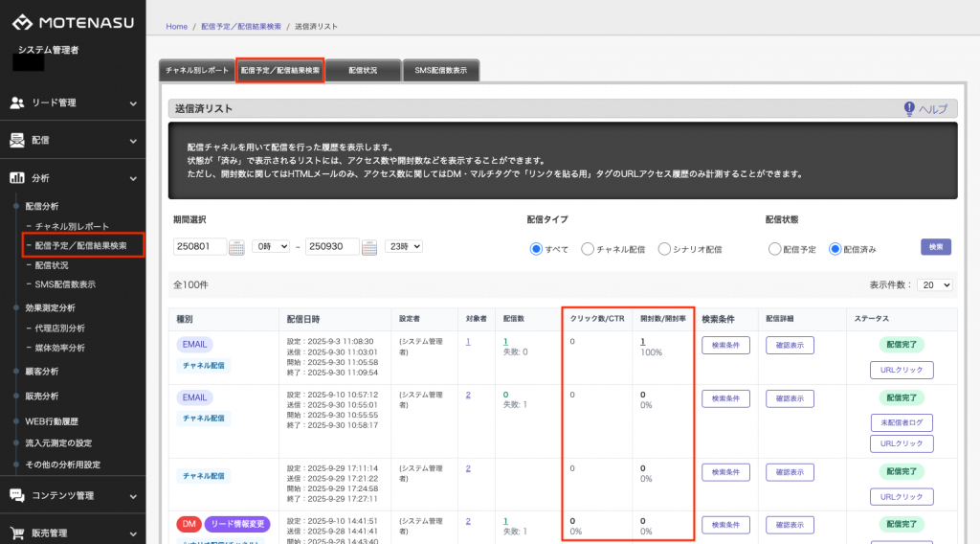This screenshot has height=544, width=980.
Task: Click the sales management cart icon
Action: coord(17,533)
